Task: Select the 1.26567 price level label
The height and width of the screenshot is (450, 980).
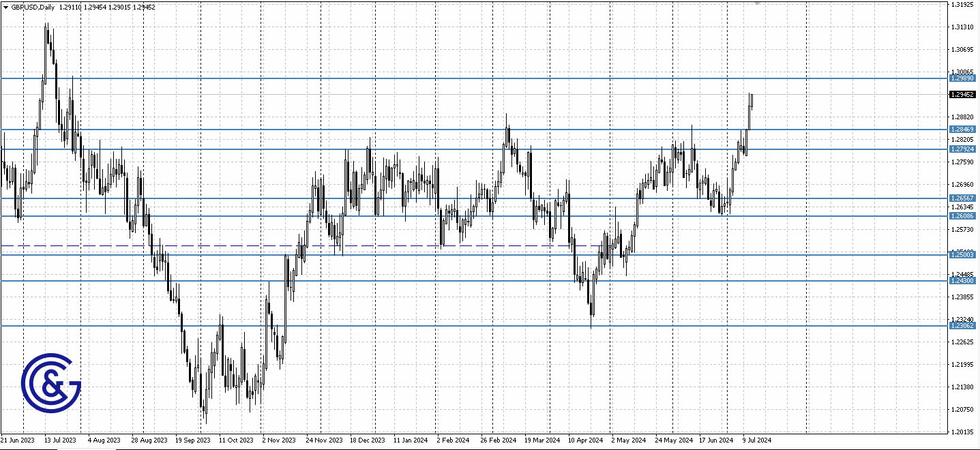Action: click(x=963, y=198)
